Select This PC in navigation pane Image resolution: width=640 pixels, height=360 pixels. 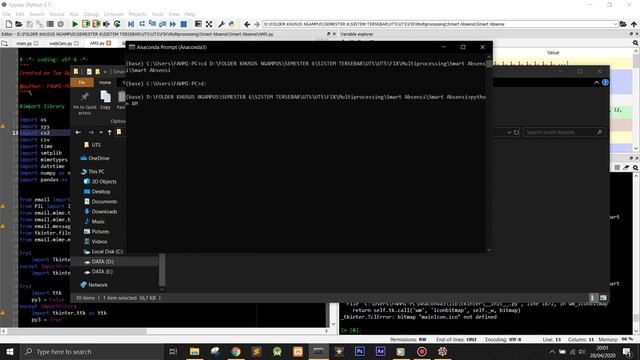click(96, 171)
